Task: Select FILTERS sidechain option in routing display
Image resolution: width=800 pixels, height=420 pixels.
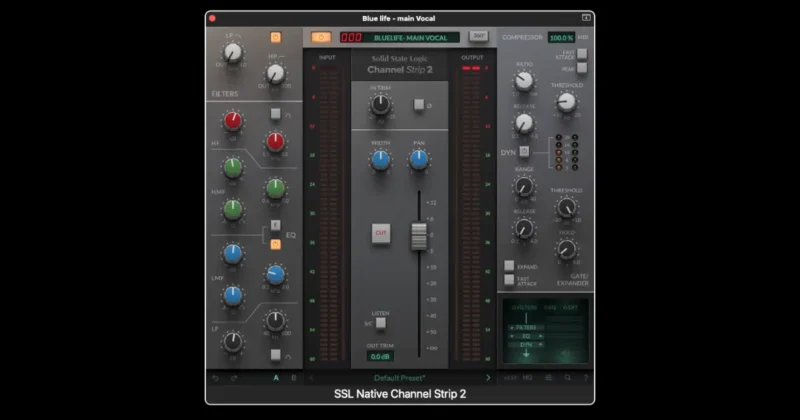Action: click(524, 308)
